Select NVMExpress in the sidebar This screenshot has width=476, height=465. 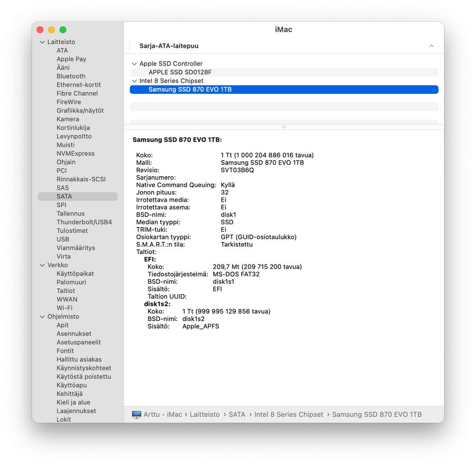(75, 153)
